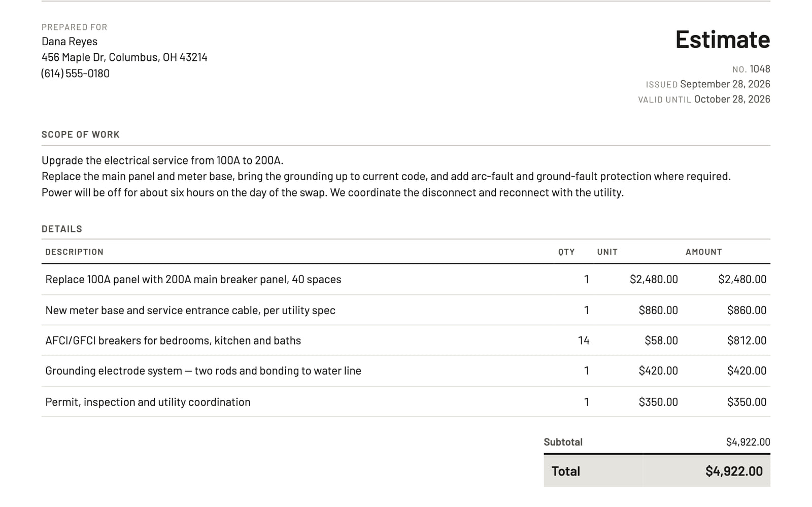Select the Permit, inspection and utility coordination row

(406, 402)
